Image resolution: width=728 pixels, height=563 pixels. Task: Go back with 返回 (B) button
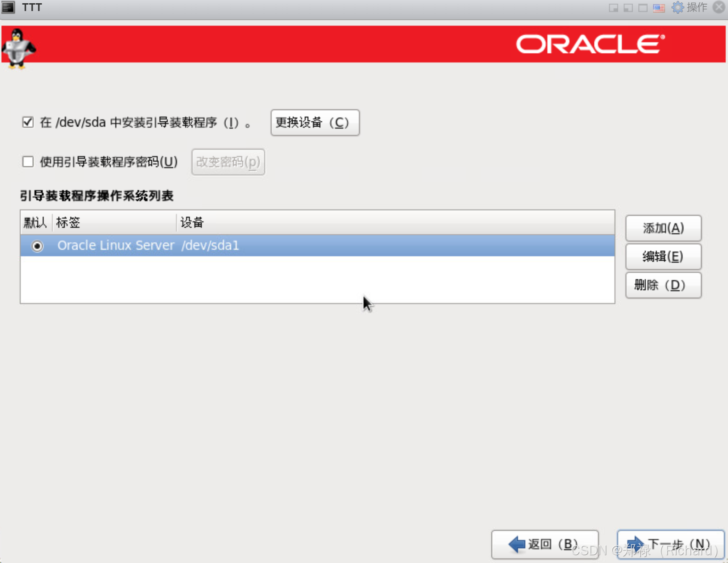tap(545, 544)
